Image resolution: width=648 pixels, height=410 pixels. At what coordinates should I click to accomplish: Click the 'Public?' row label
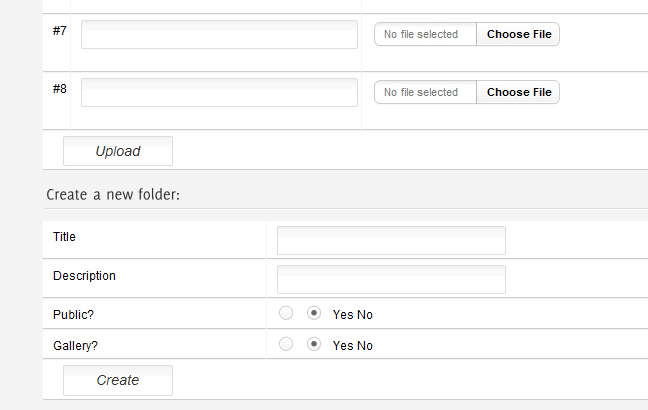click(x=74, y=314)
